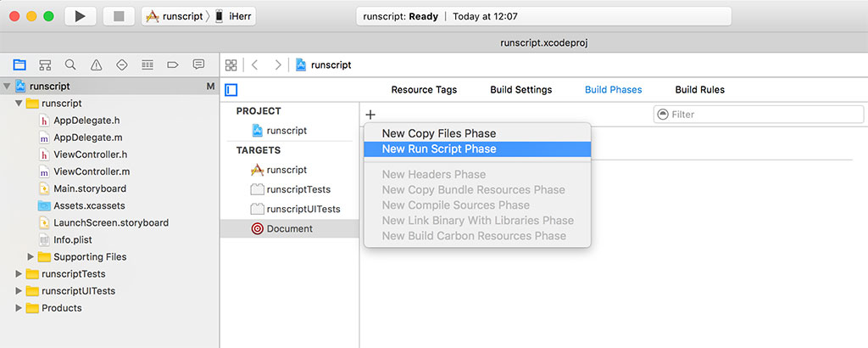Select the runscript app target

tap(287, 170)
